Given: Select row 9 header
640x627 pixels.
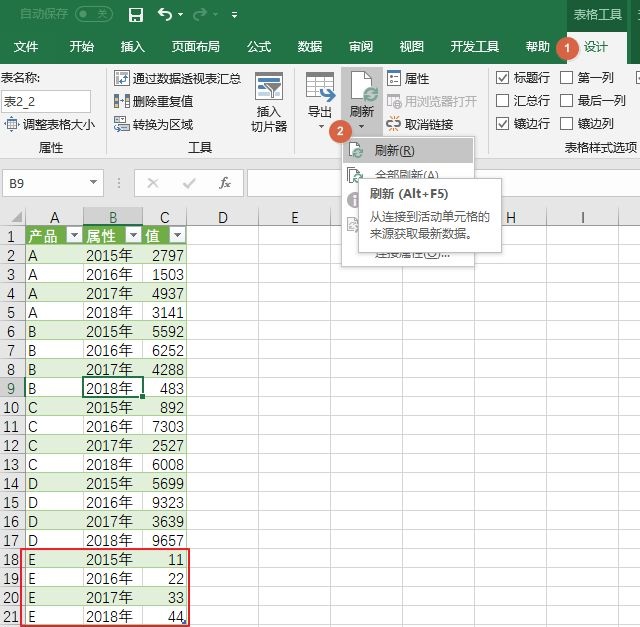Looking at the screenshot, I should tap(12, 388).
